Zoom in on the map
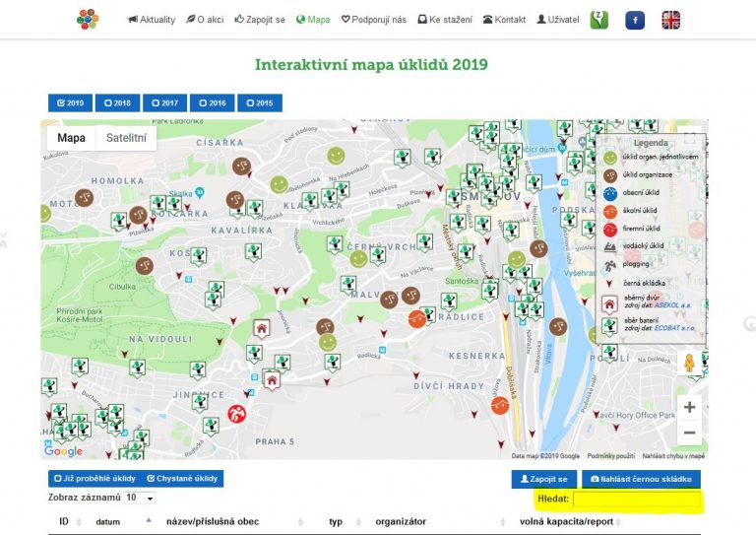Viewport: 756px width, 535px height. pos(689,407)
